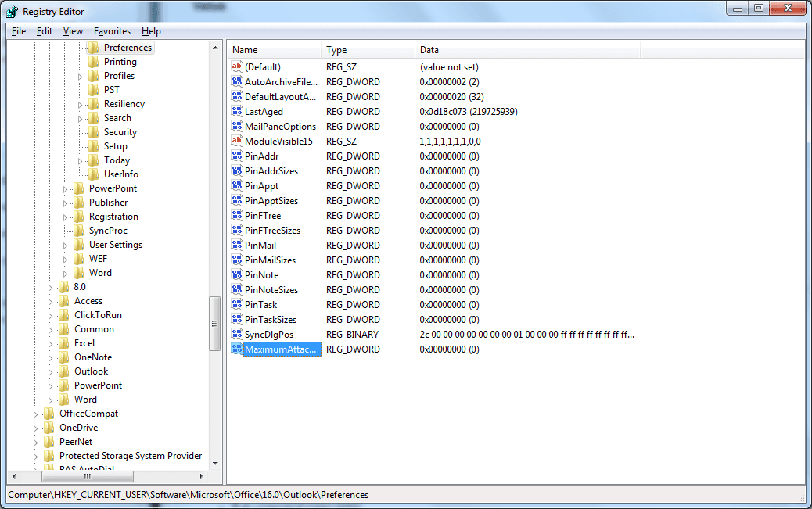Click the folder icon of the Preferences key
This screenshot has height=509, width=812.
point(93,48)
